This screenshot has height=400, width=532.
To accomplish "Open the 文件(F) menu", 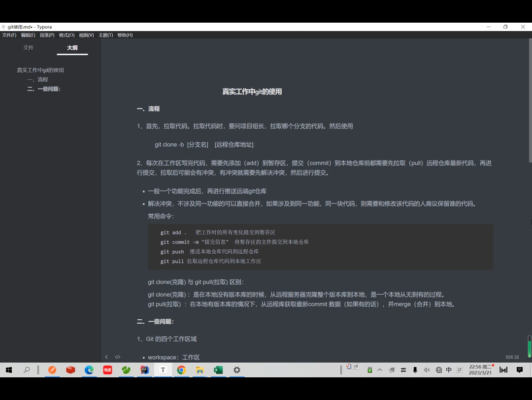I will click(x=9, y=35).
